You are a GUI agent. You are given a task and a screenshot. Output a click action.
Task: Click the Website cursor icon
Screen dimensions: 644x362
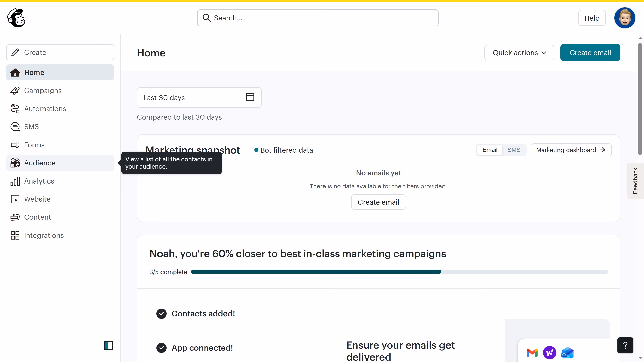pos(15,199)
